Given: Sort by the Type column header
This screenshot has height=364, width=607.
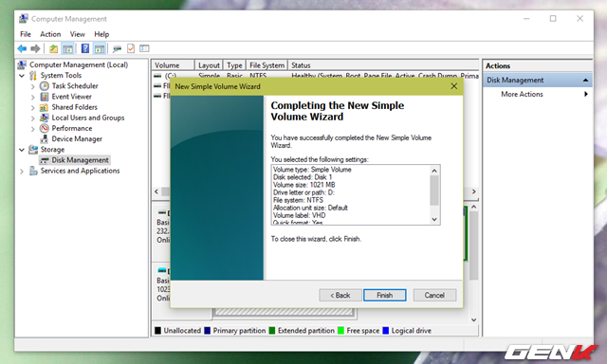Looking at the screenshot, I should tap(234, 65).
